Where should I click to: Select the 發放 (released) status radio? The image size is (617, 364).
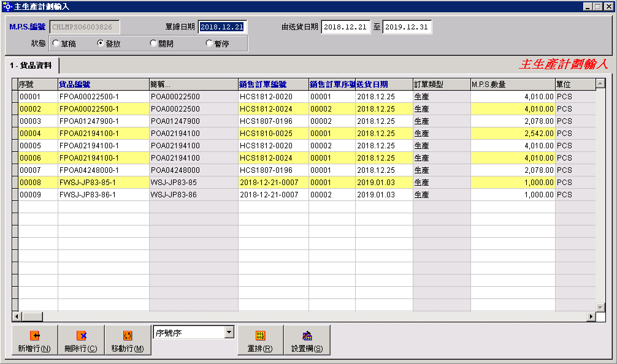(101, 44)
